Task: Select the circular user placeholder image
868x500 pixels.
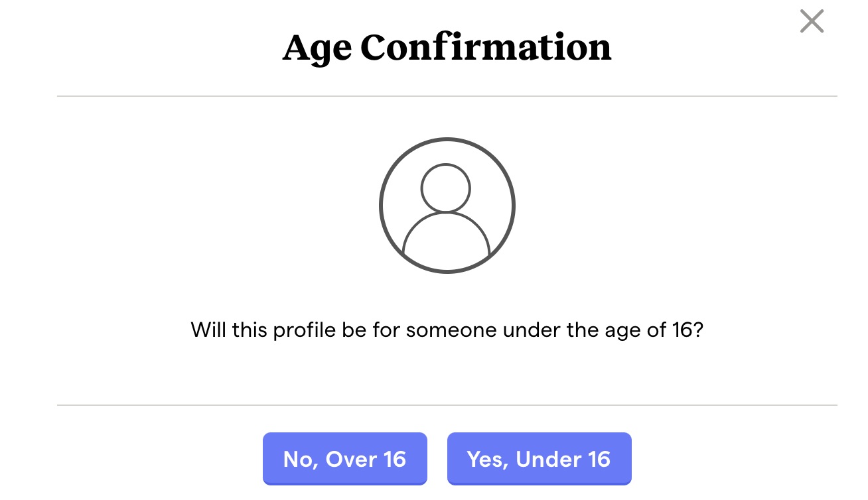Action: (447, 205)
